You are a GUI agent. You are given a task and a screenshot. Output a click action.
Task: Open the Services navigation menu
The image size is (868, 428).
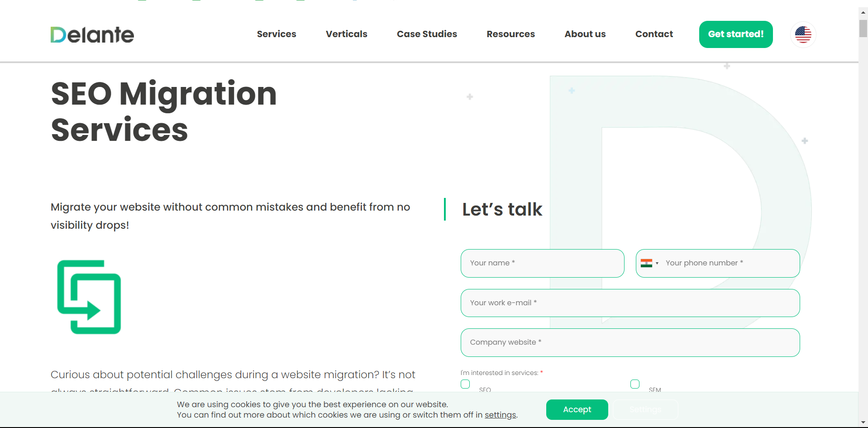pyautogui.click(x=276, y=34)
